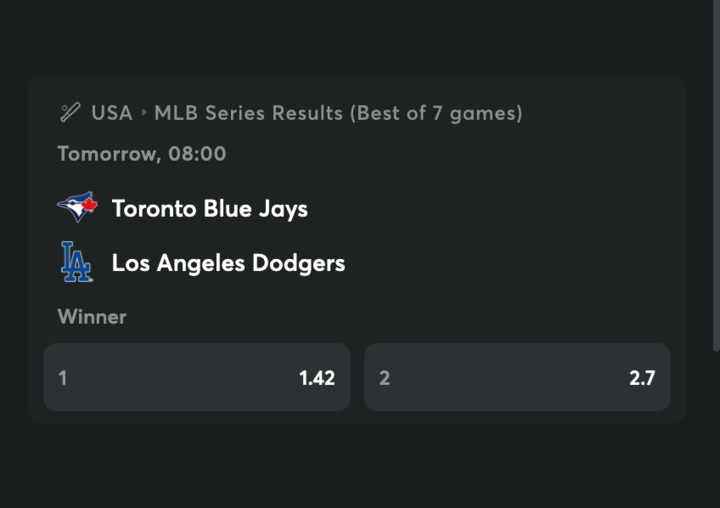Screen dimensions: 720x508
Task: Click the "MLB Series Results" heading text
Action: [248, 113]
